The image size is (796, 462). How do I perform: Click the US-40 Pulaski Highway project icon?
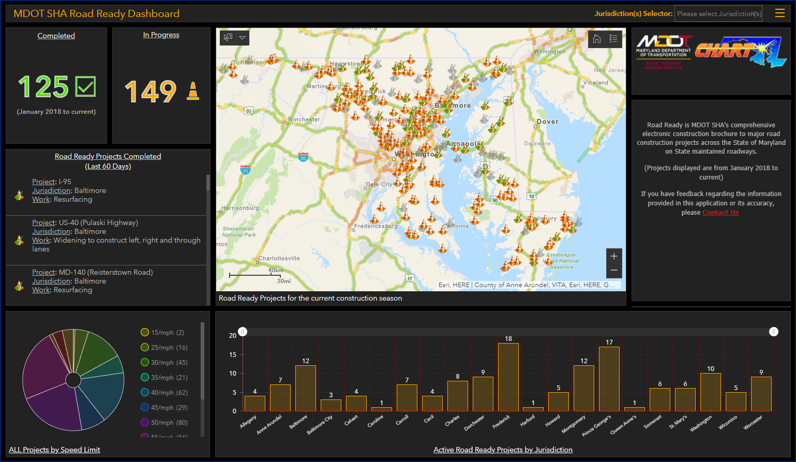coord(19,240)
